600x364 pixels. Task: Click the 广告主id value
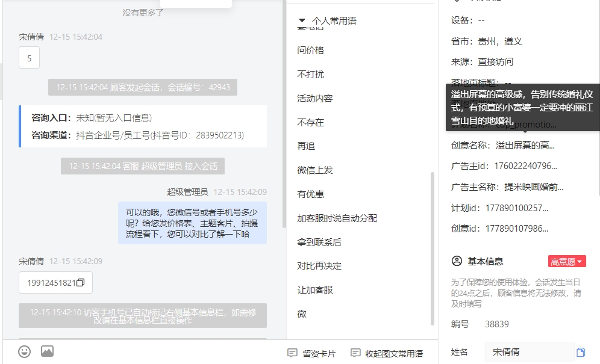pos(525,166)
